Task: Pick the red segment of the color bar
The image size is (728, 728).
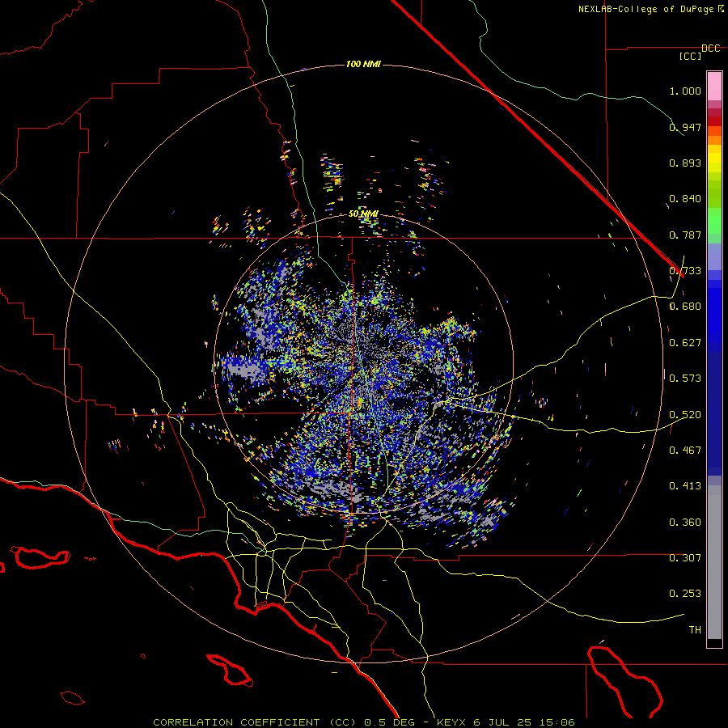Action: point(714,121)
